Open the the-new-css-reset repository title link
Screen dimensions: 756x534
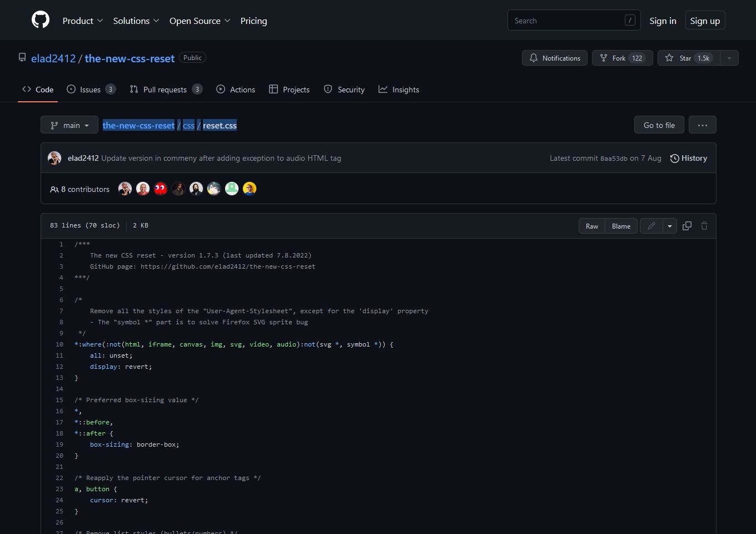click(130, 58)
